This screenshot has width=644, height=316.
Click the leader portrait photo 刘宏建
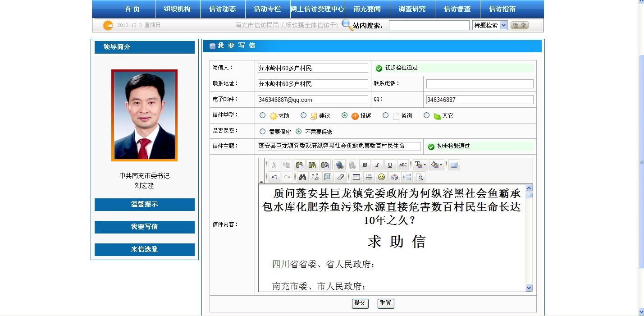click(x=144, y=115)
